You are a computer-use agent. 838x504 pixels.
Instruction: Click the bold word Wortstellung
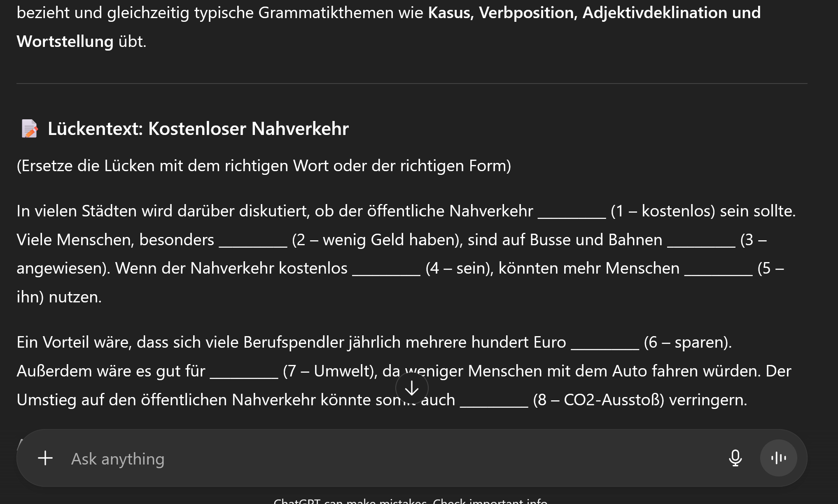coord(65,42)
